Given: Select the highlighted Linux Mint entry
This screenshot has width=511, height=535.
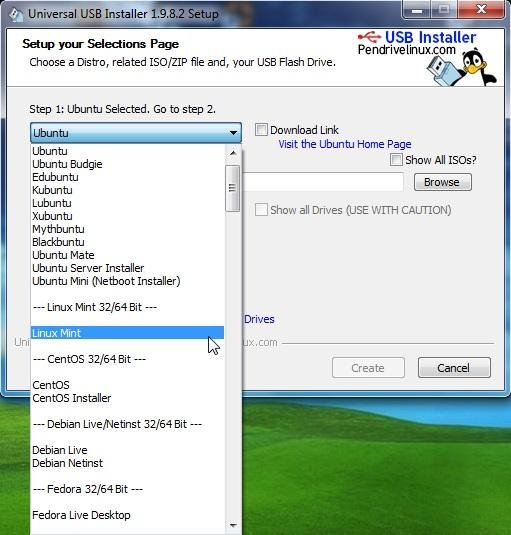Looking at the screenshot, I should coord(127,333).
